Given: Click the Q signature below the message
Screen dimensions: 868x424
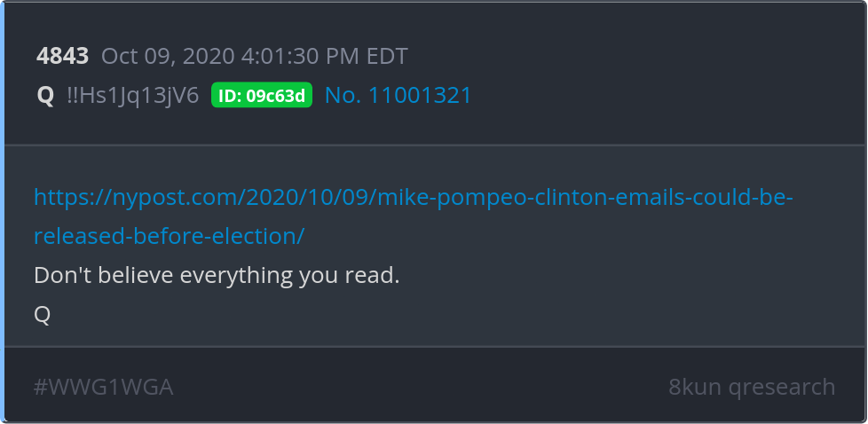Looking at the screenshot, I should point(43,314).
